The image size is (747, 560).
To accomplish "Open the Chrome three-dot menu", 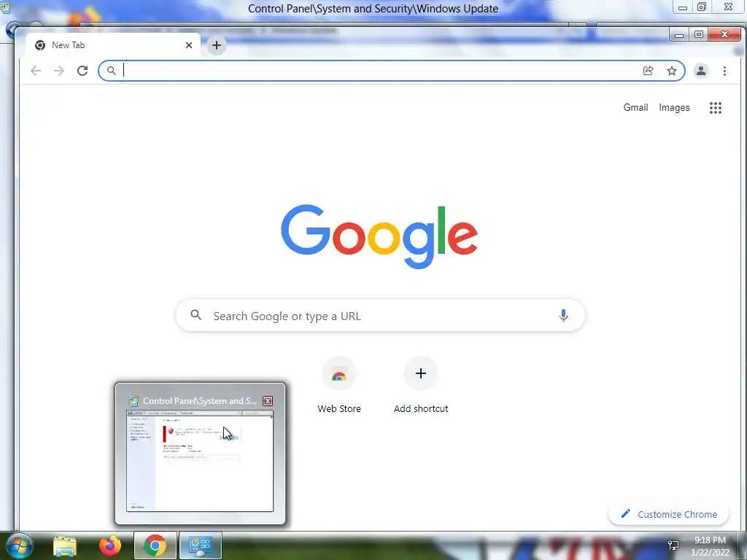I will pyautogui.click(x=724, y=71).
